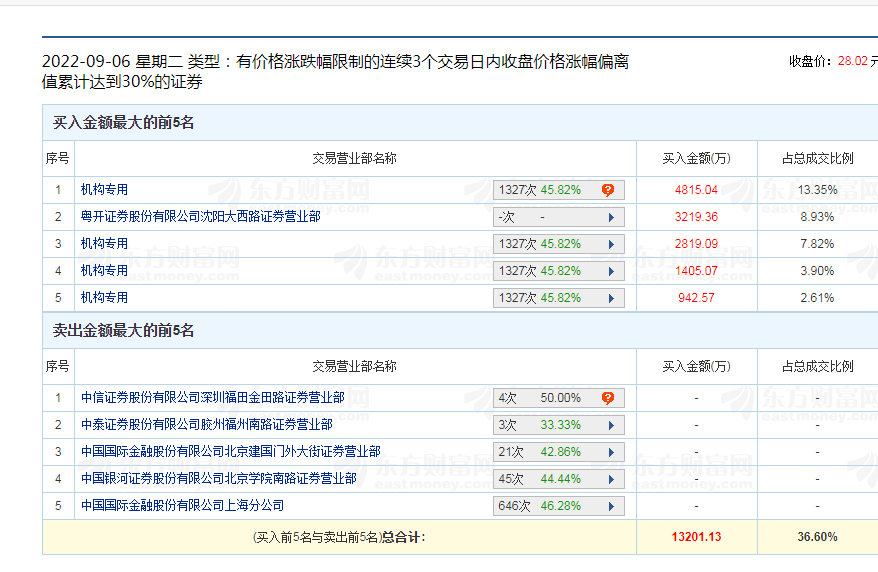
Task: Select the 3.90% ratio cell
Action: pyautogui.click(x=818, y=271)
